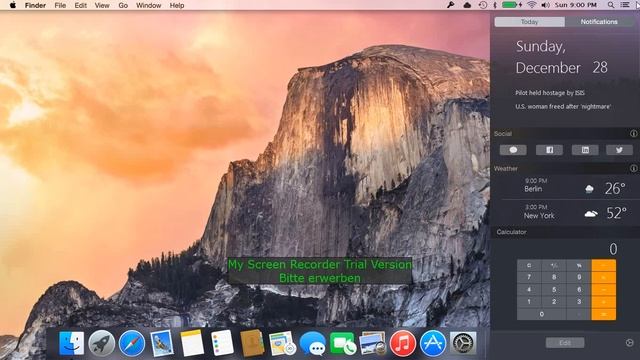Viewport: 640px width, 360px height.
Task: Click calculator 9 key
Action: [579, 277]
